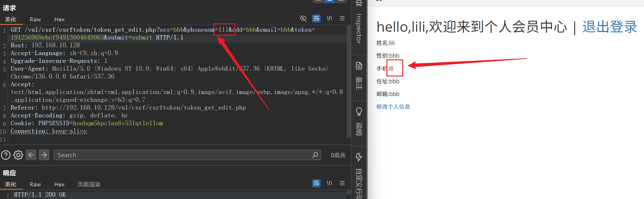Open the help icon beside the search bar
This screenshot has height=199, width=644.
pyautogui.click(x=6, y=155)
